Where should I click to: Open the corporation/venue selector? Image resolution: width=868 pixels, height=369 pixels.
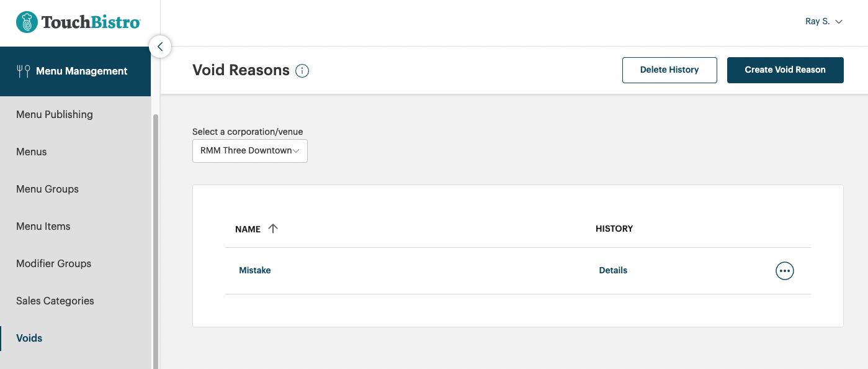tap(249, 150)
